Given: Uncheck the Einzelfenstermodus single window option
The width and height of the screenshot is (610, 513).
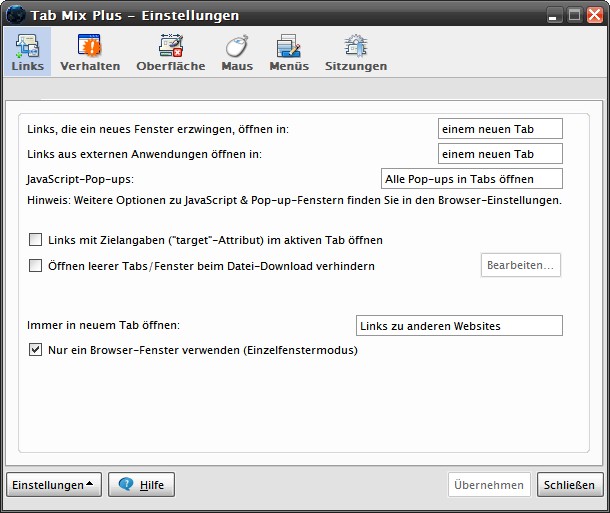Looking at the screenshot, I should [35, 350].
